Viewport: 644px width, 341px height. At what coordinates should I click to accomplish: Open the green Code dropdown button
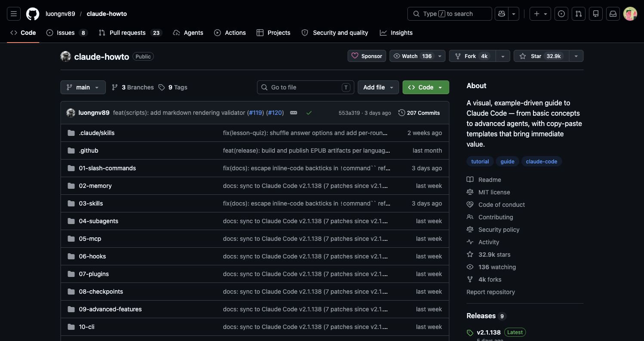pyautogui.click(x=426, y=87)
